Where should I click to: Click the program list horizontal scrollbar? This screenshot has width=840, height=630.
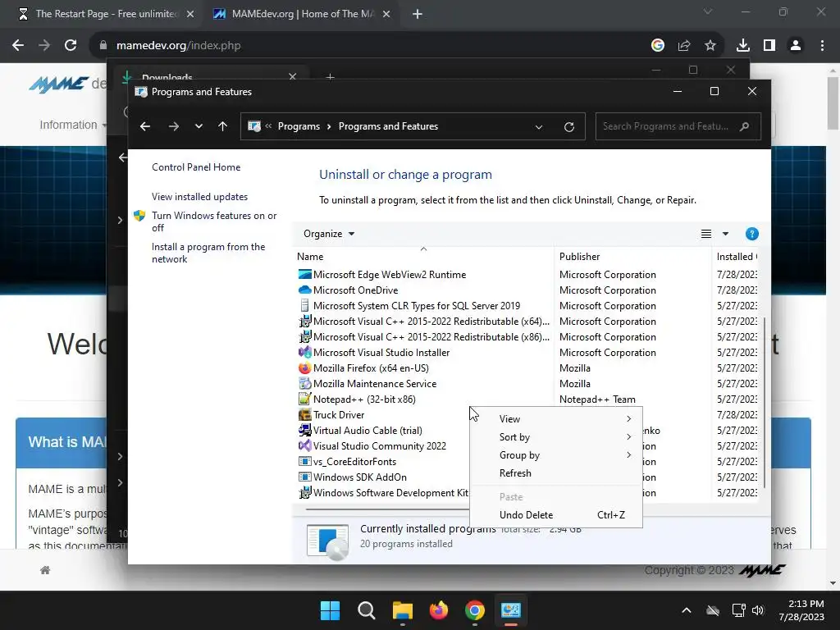[387, 509]
